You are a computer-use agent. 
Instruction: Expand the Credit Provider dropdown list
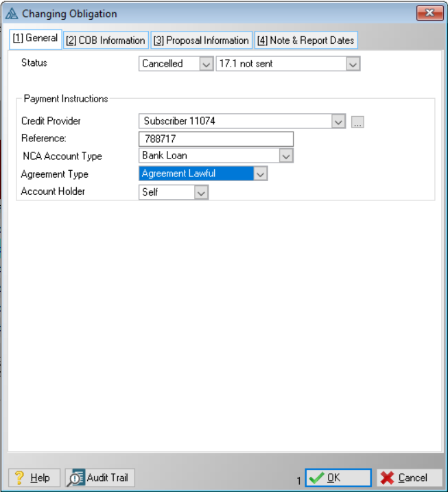tap(338, 121)
